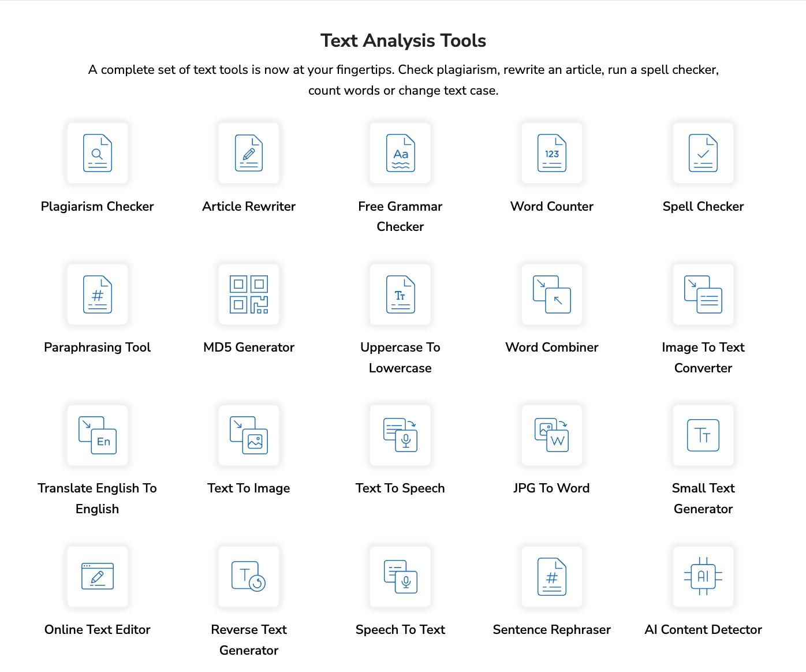Select the Word Combiner icon

click(551, 294)
